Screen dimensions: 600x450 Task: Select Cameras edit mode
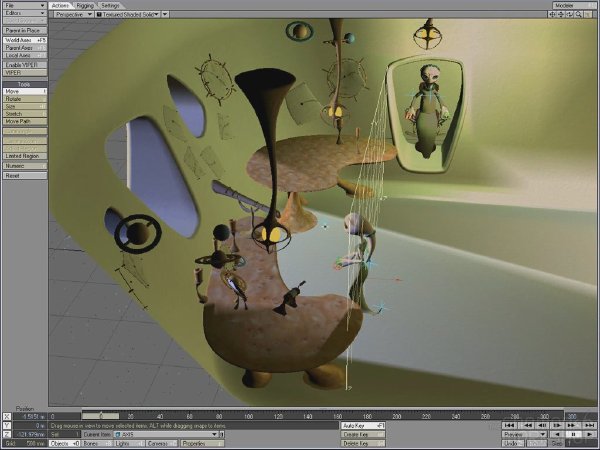point(161,443)
